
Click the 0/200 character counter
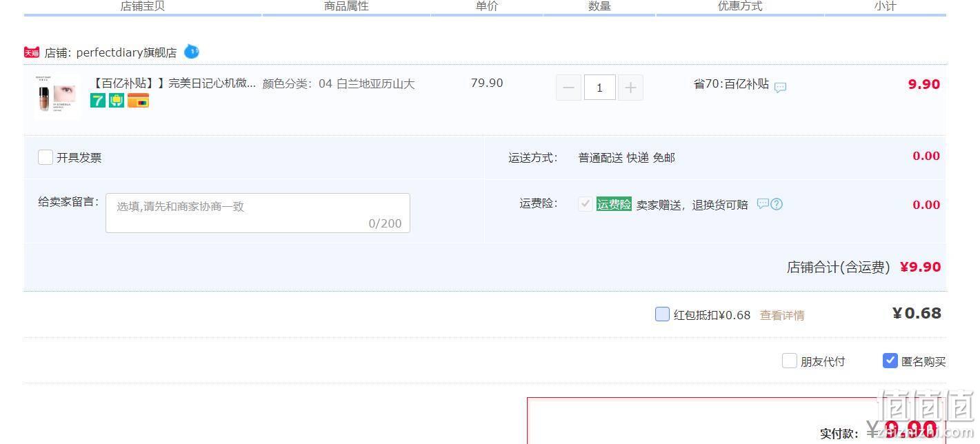[385, 223]
